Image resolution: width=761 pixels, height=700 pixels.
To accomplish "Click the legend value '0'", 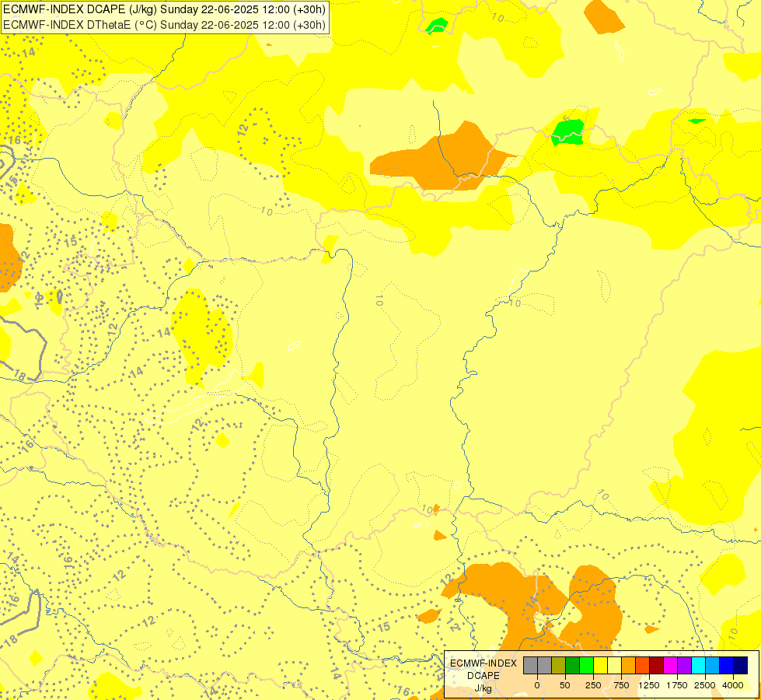I will tap(537, 685).
